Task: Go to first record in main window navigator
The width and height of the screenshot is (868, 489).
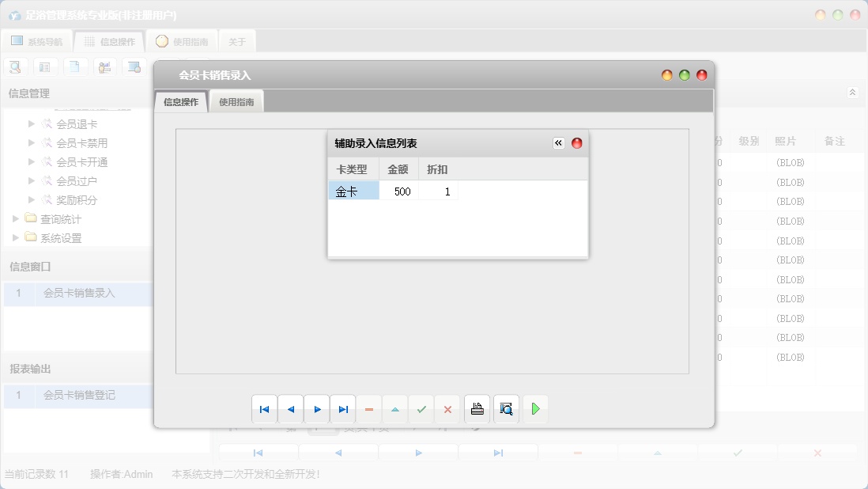Action: click(x=258, y=453)
